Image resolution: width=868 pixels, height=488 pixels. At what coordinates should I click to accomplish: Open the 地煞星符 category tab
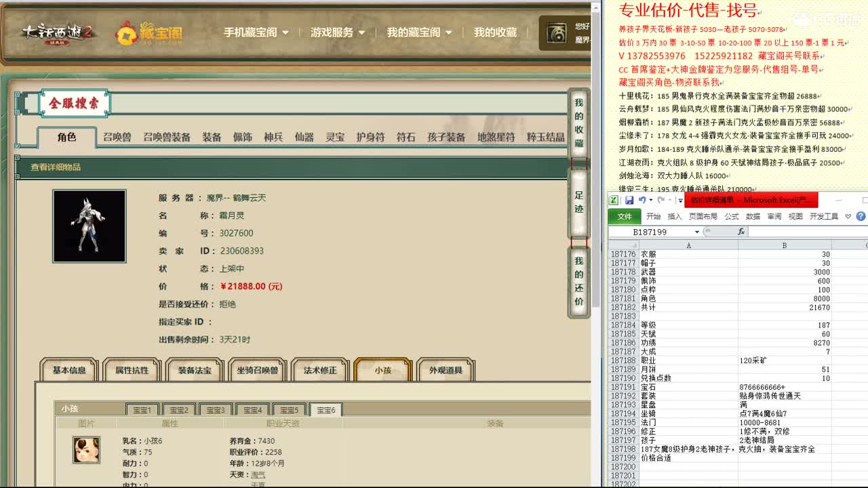pos(496,137)
